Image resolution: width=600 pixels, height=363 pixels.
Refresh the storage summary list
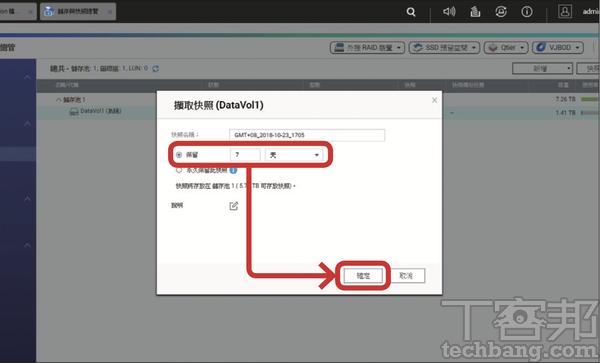pyautogui.click(x=155, y=69)
